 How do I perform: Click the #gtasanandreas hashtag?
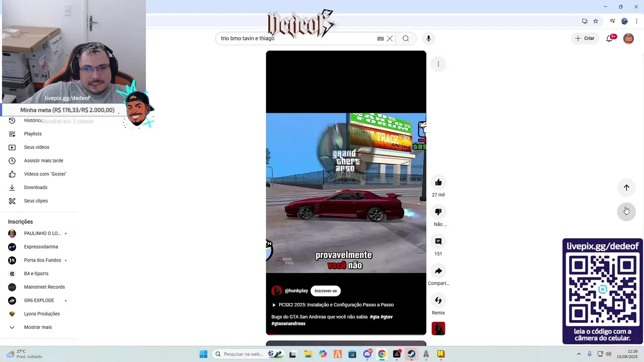point(288,324)
